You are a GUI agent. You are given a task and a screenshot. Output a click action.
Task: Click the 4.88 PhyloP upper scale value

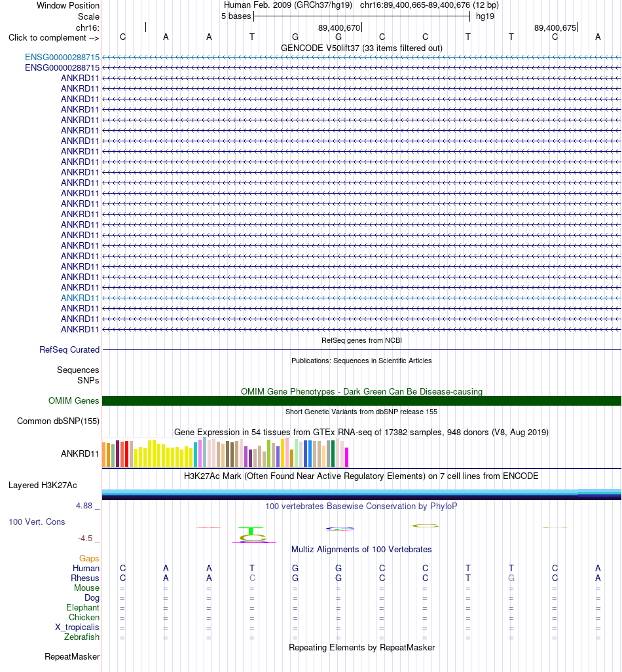pyautogui.click(x=84, y=506)
